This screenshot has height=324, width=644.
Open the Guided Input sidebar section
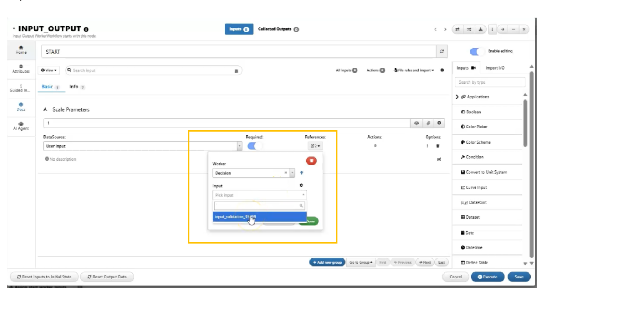point(21,88)
